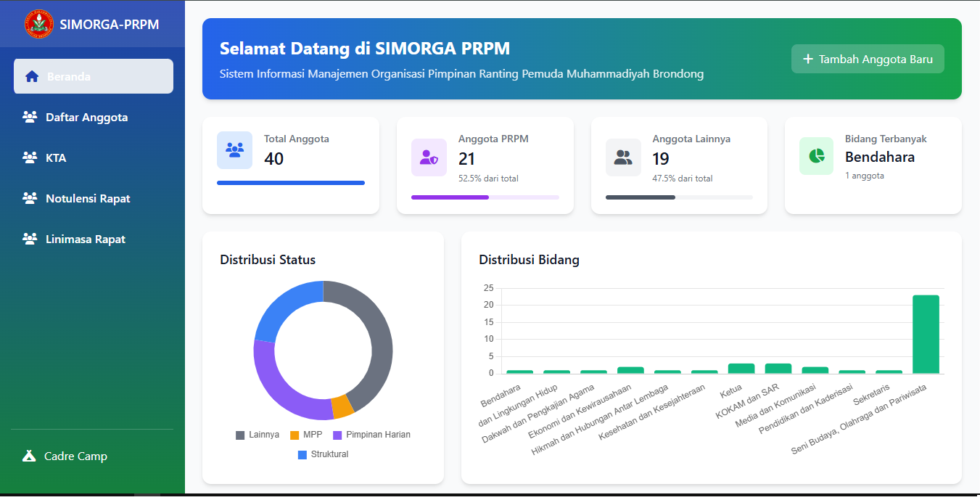This screenshot has width=980, height=500.
Task: Click the SIMORGA-PRPM logo emblem
Action: [38, 24]
